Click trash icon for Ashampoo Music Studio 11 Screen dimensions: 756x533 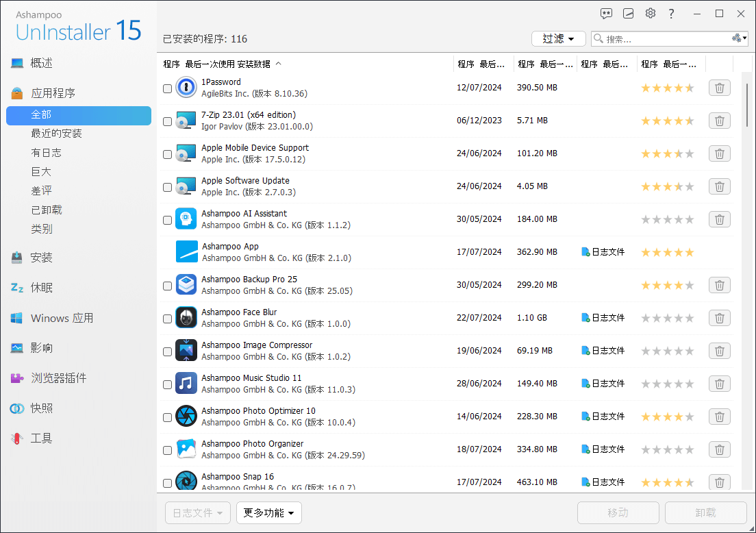pos(719,384)
